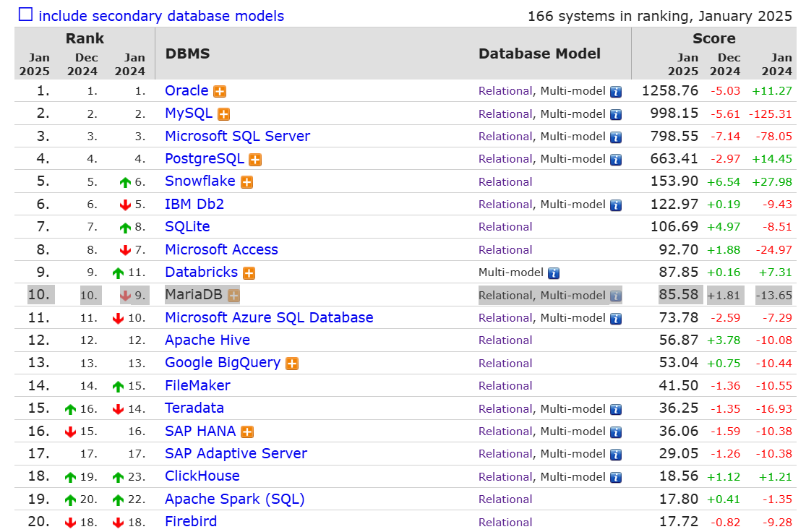
Task: Open the IBM Db2 link
Action: coord(194,204)
